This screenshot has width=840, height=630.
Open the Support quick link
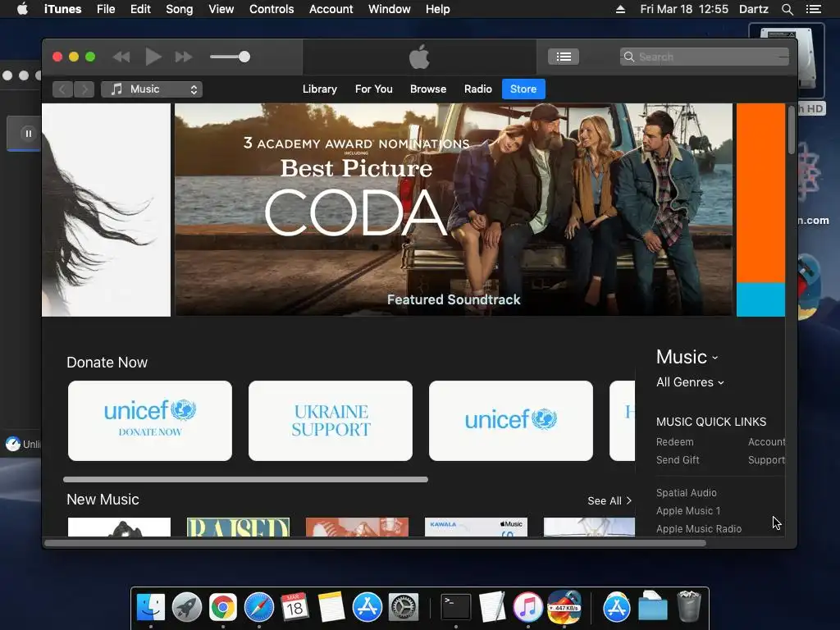767,460
